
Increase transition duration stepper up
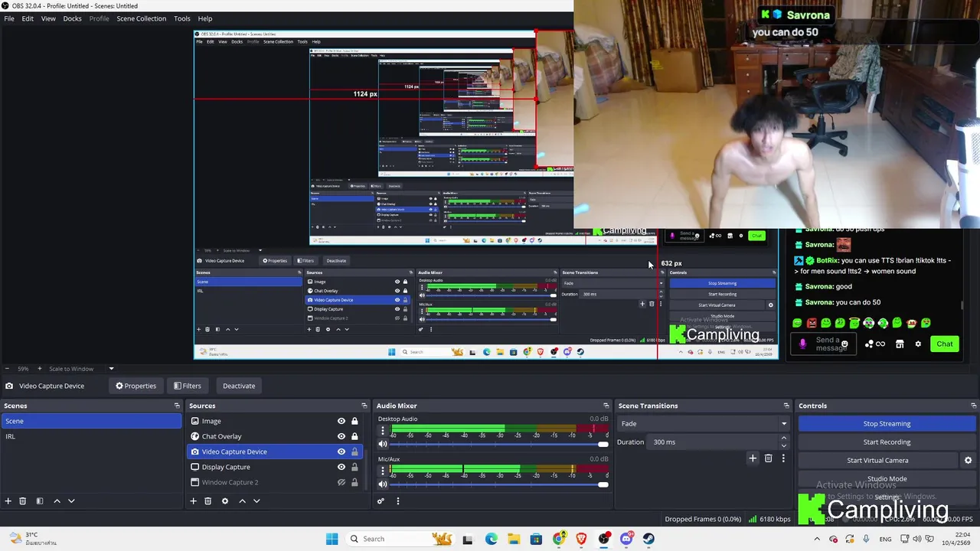coord(783,439)
